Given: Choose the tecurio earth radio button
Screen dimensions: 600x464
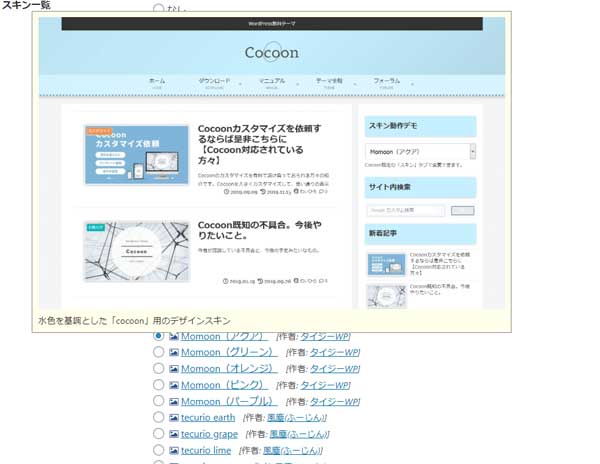Looking at the screenshot, I should point(159,417).
